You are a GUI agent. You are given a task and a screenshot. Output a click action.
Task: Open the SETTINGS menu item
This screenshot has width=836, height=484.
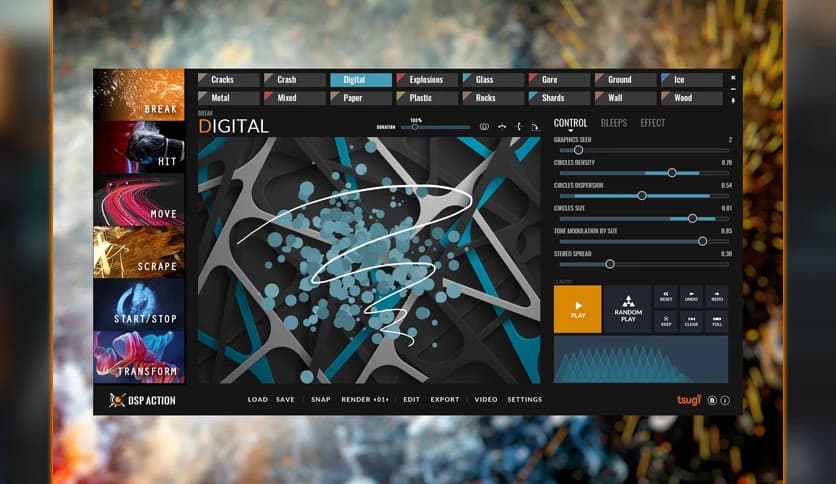[x=525, y=399]
